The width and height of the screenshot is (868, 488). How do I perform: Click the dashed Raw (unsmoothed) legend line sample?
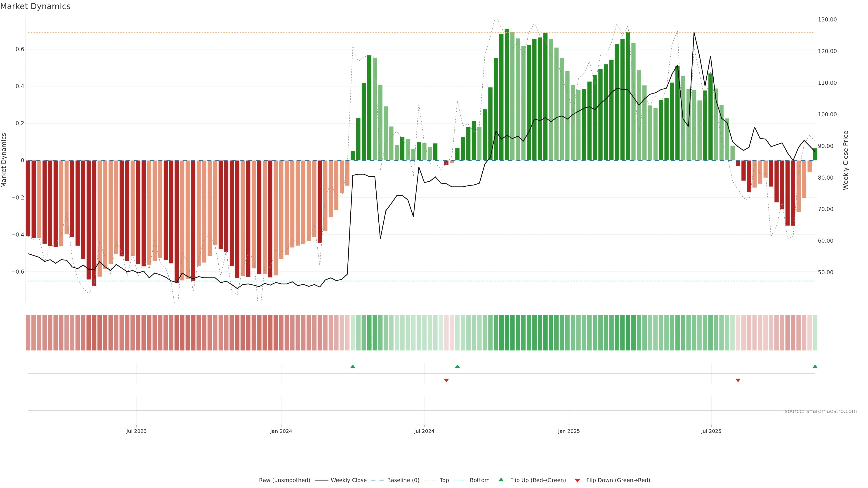(249, 480)
